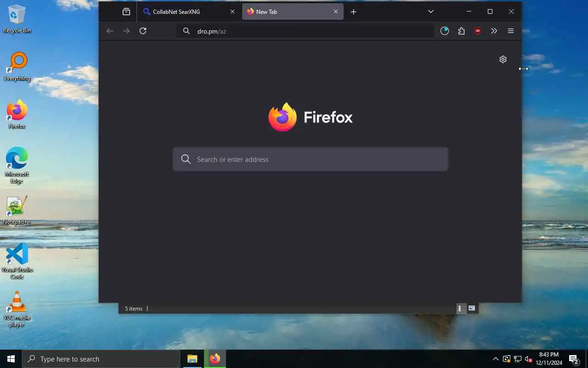The width and height of the screenshot is (588, 368).
Task: Select the Notepad++ desktop shortcut
Action: 17,210
